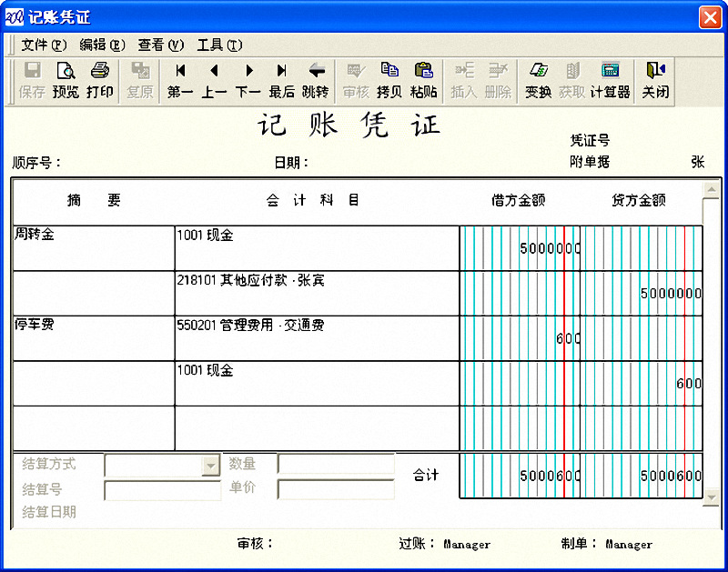
Task: Select first row account 1001 现金
Action: coord(317,248)
